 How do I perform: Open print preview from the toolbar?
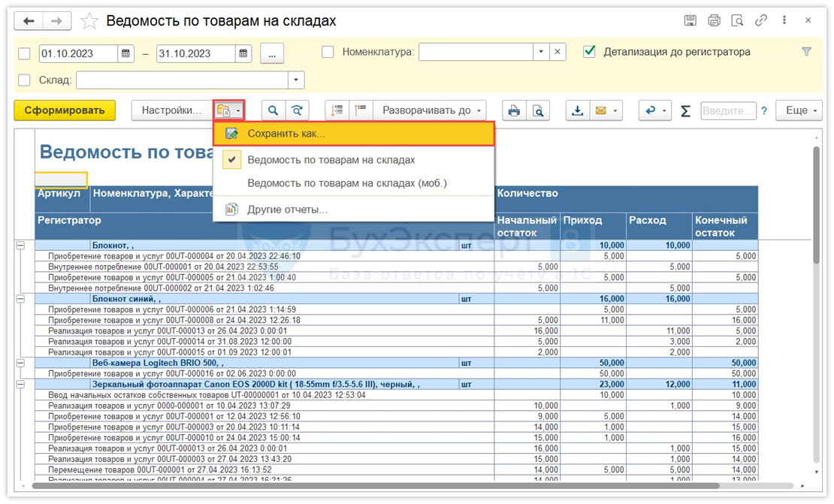point(538,110)
